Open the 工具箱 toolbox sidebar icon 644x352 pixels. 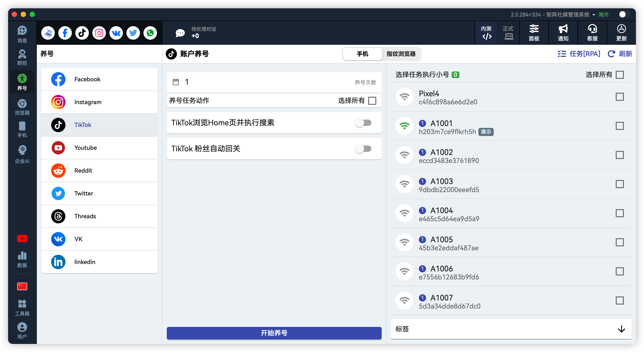click(22, 308)
